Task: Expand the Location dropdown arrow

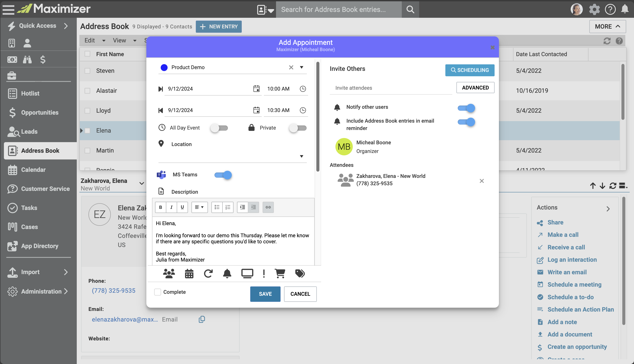Action: [302, 156]
